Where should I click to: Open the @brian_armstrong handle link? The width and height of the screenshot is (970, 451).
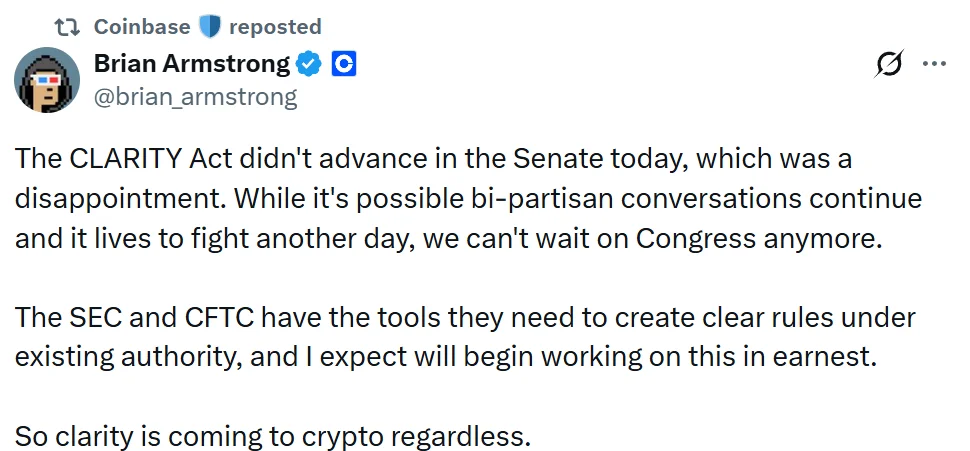click(195, 97)
